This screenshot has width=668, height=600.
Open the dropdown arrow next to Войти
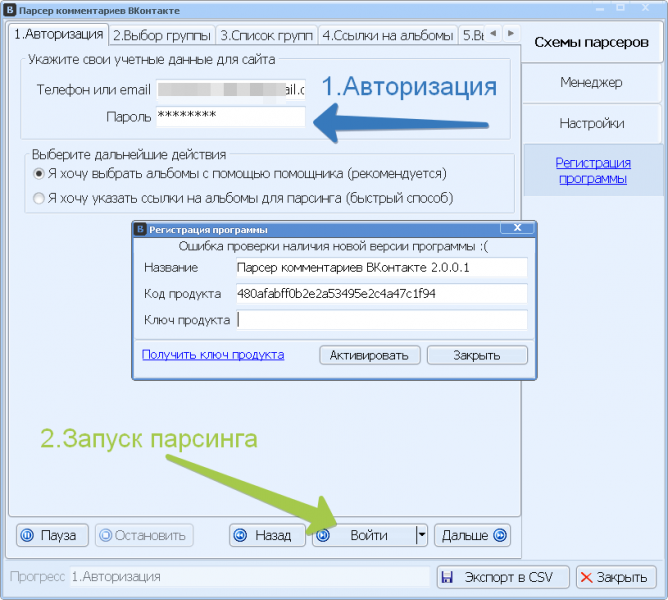click(421, 535)
